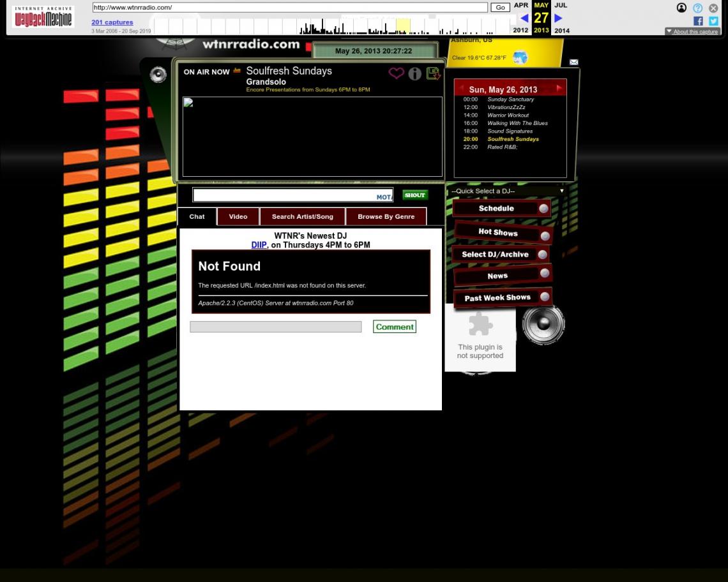This screenshot has height=582, width=728.
Task: Open the Browse By Genre tab
Action: pos(386,217)
